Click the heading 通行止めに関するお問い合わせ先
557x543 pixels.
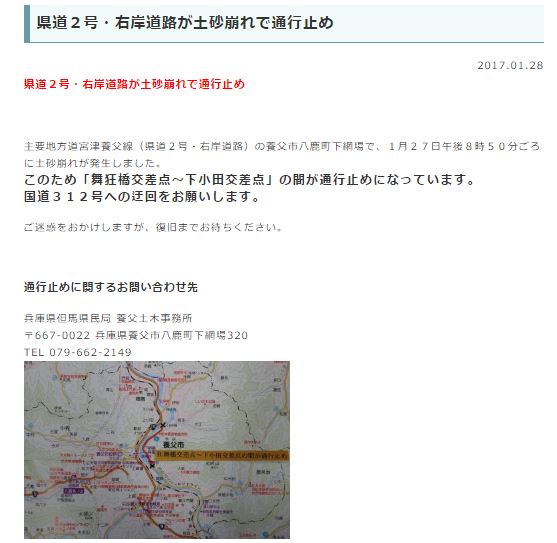[x=111, y=287]
